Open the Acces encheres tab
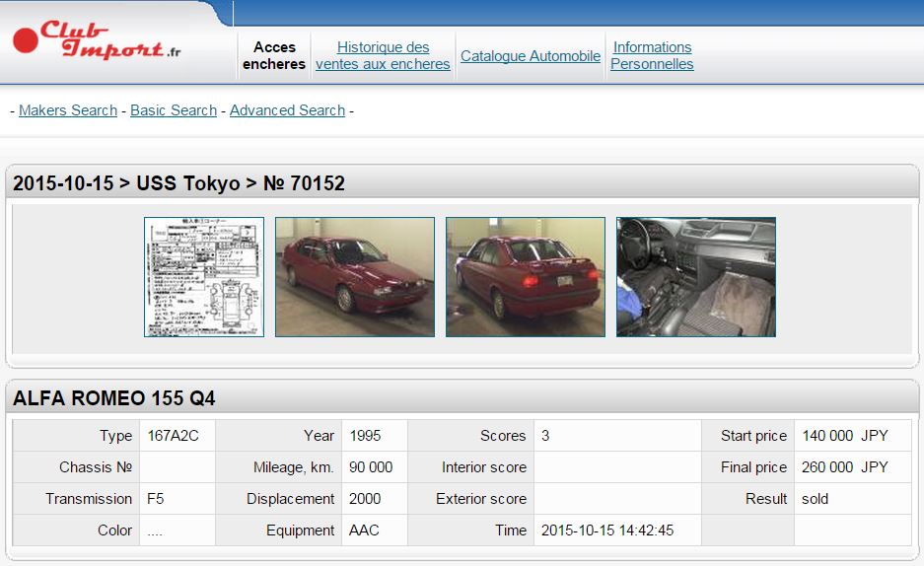 pos(274,55)
